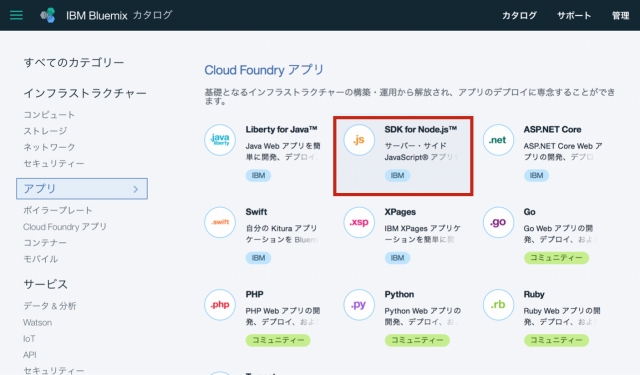Select the Liberty for Java icon

[x=220, y=140]
